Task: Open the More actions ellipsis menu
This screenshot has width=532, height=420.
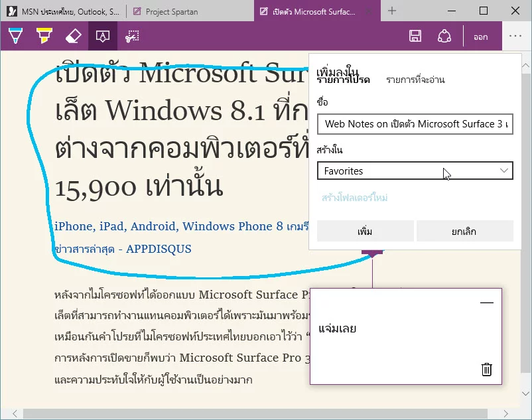Action: point(515,36)
